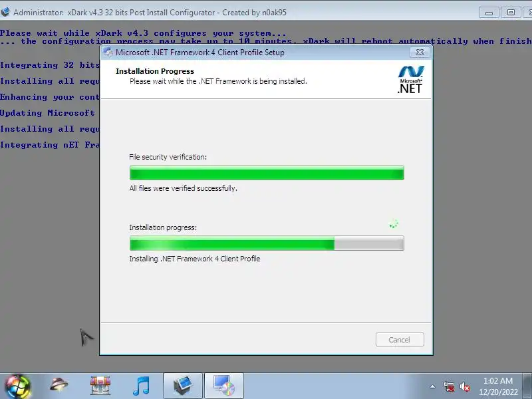Click the 'Integrating nET Fra' console line

coord(49,145)
